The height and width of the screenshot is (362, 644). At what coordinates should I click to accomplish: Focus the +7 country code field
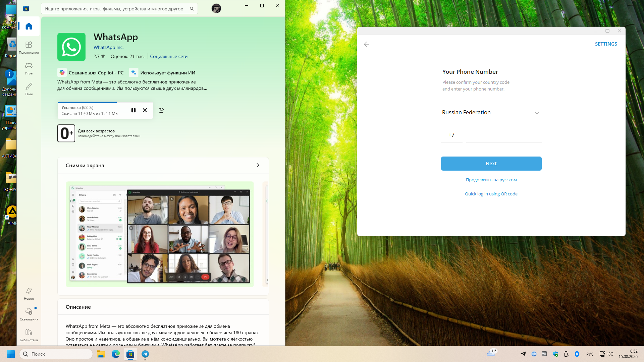(x=451, y=135)
